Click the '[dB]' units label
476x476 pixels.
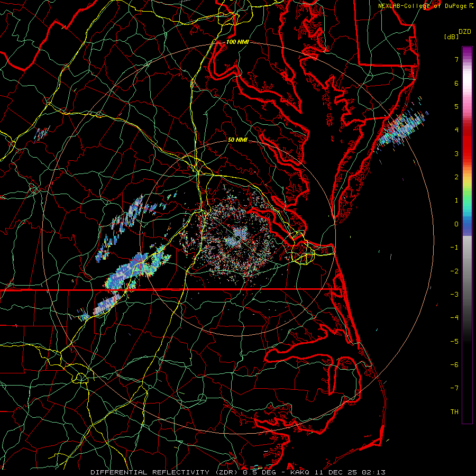point(451,36)
